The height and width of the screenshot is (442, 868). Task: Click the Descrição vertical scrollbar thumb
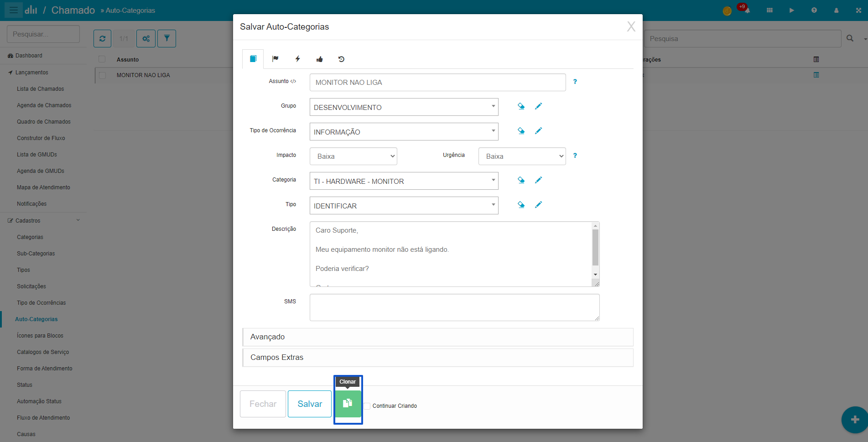(x=595, y=247)
